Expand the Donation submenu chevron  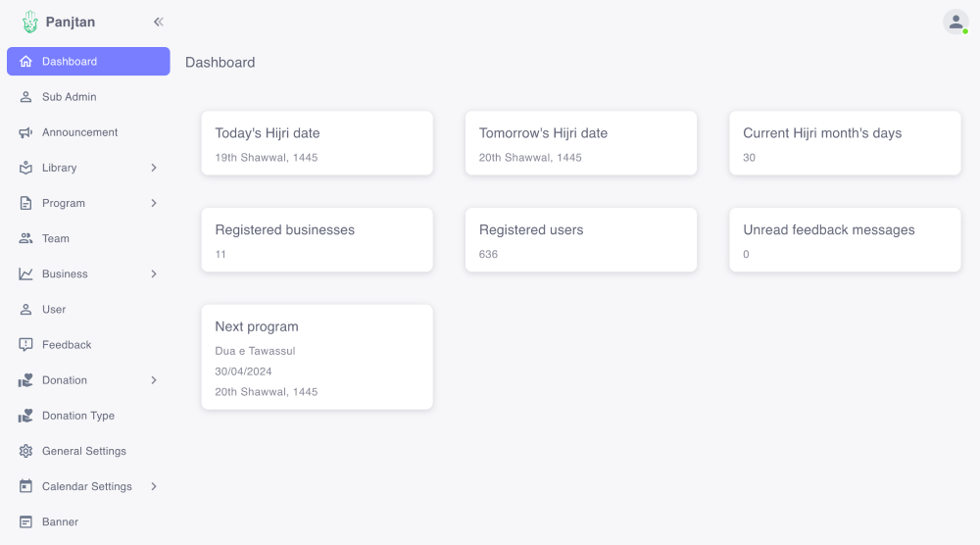[154, 380]
